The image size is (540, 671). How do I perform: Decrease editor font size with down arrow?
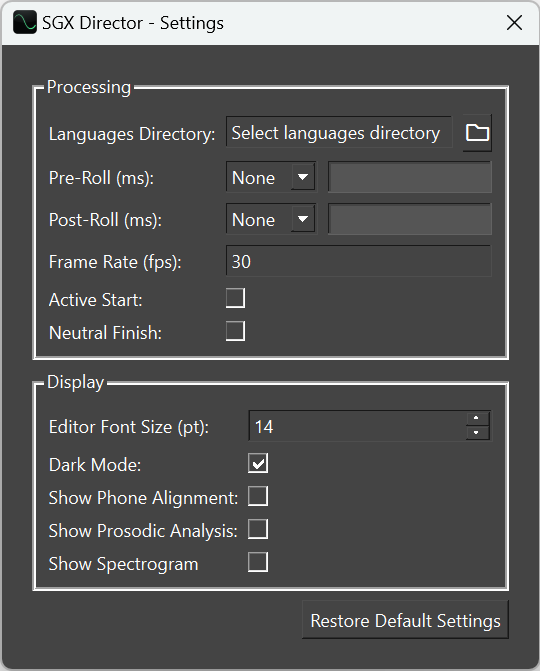[477, 433]
